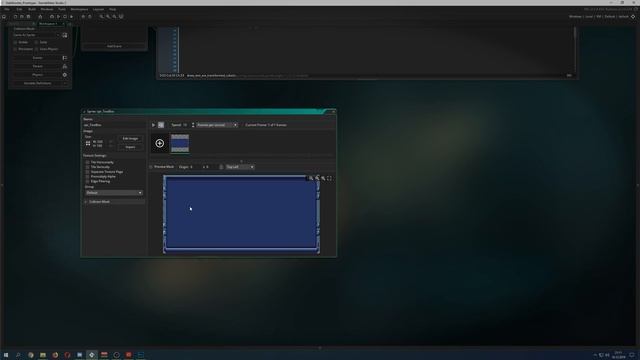Screen dimensions: 640x360
Task: Open the Frames per second dropdown
Action: pyautogui.click(x=217, y=125)
